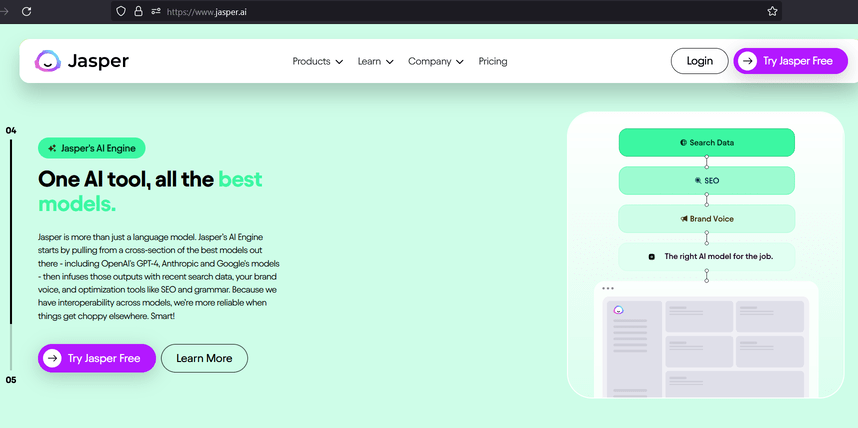The height and width of the screenshot is (428, 858).
Task: Click Try Jasper Free in the header
Action: [790, 61]
